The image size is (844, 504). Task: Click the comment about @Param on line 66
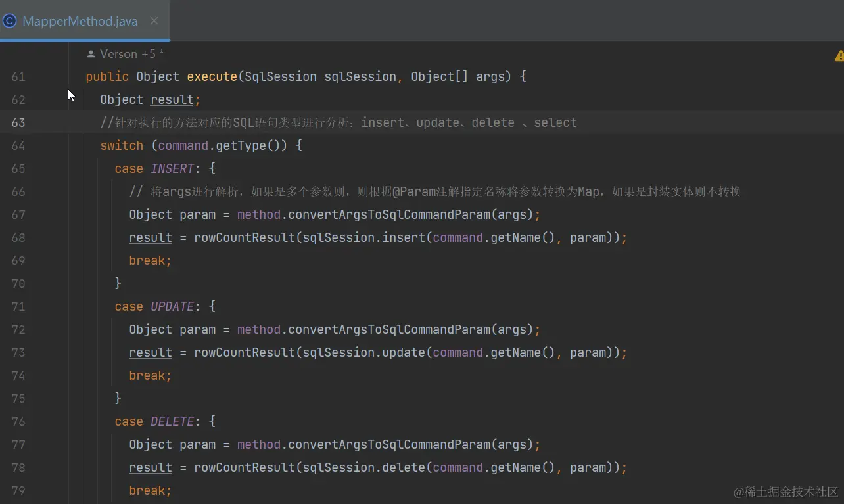click(435, 192)
